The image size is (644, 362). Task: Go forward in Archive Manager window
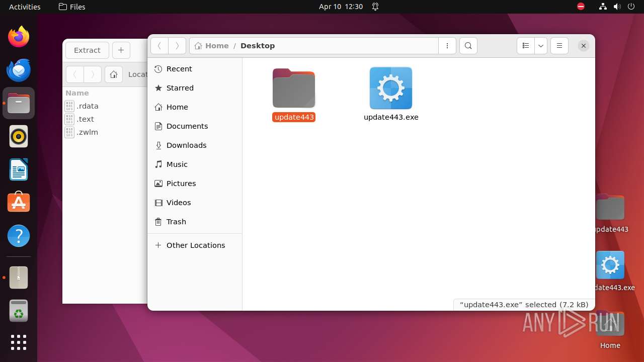93,74
